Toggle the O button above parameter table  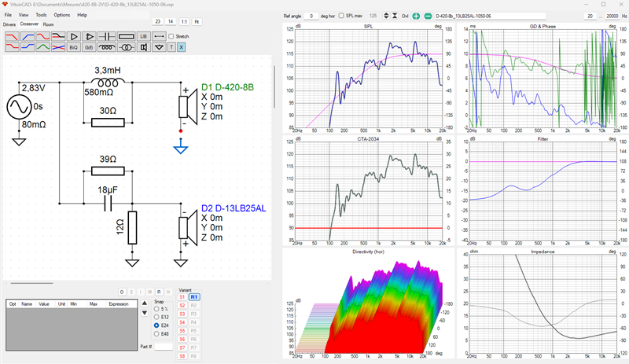122,292
